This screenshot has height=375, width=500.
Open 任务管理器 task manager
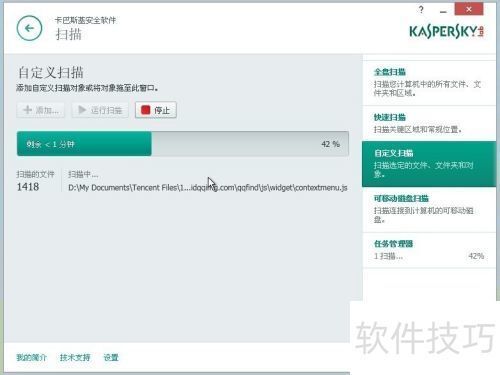(x=429, y=250)
